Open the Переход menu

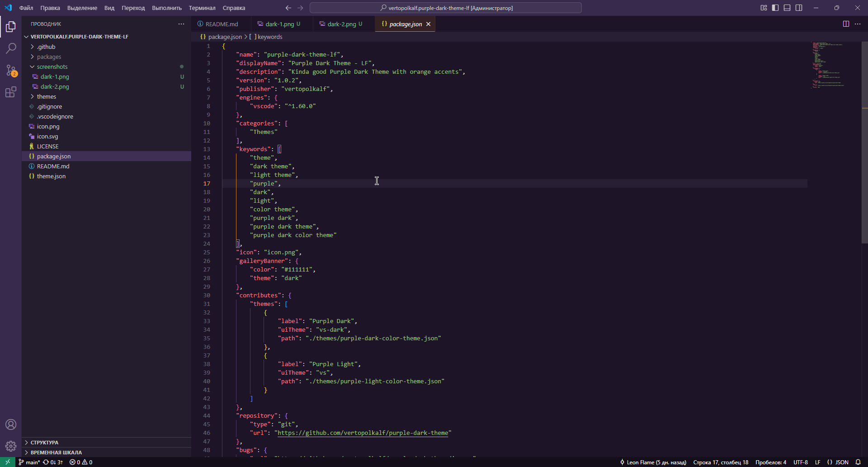(133, 8)
